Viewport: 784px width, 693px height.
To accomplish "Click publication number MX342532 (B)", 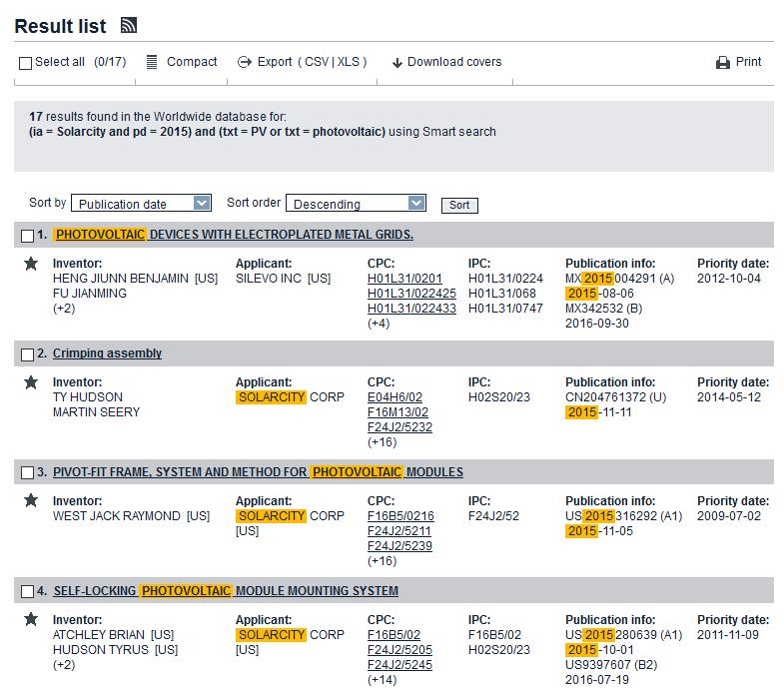I will coord(603,309).
